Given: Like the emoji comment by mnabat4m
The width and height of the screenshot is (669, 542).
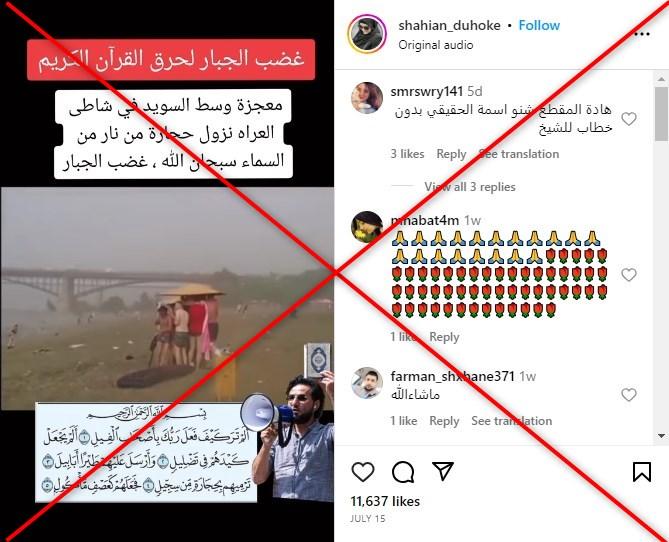Looking at the screenshot, I should tap(628, 275).
